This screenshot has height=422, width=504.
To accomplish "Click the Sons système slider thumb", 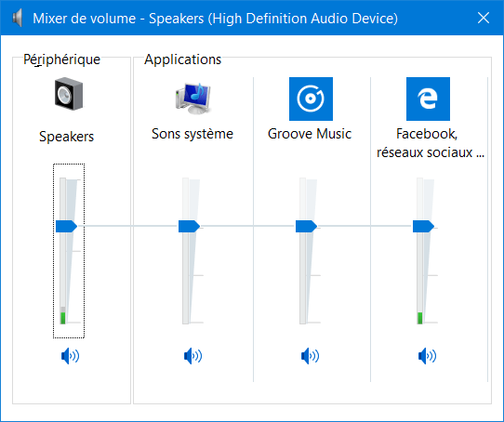I will coord(190,226).
